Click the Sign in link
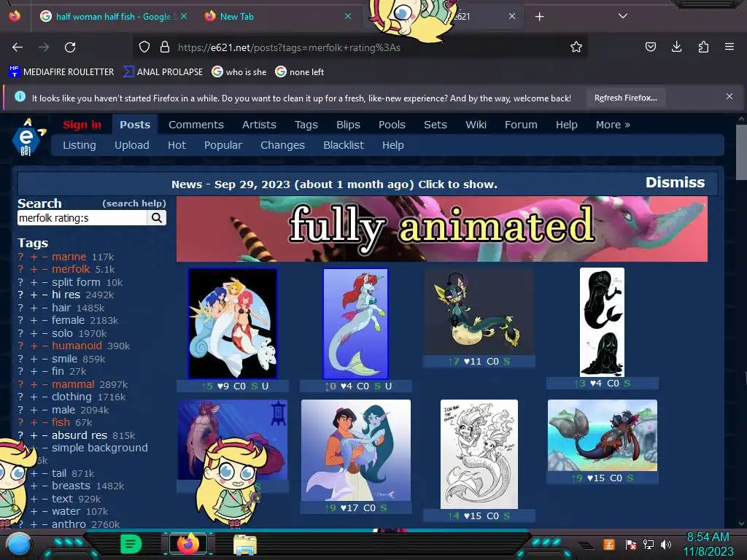 (82, 125)
